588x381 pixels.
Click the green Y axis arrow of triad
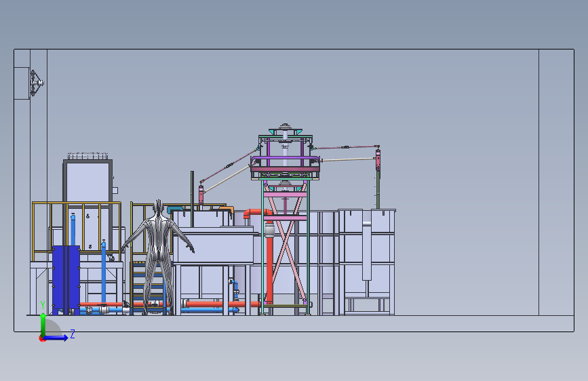click(x=43, y=324)
